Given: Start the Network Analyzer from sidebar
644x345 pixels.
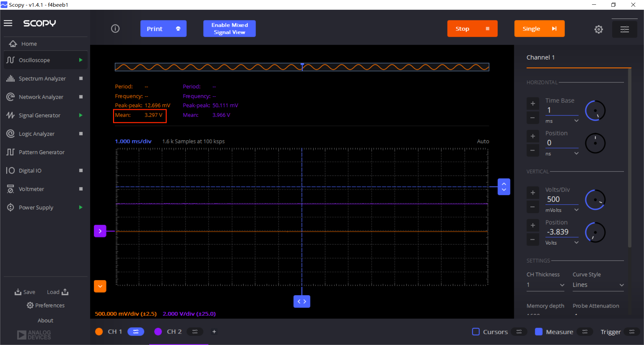Looking at the screenshot, I should (80, 97).
